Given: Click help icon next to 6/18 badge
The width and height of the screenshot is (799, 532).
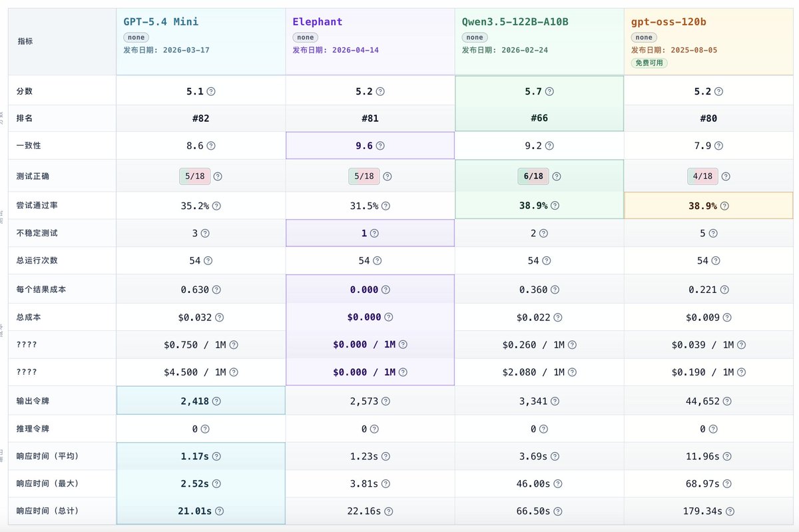Looking at the screenshot, I should coord(556,176).
